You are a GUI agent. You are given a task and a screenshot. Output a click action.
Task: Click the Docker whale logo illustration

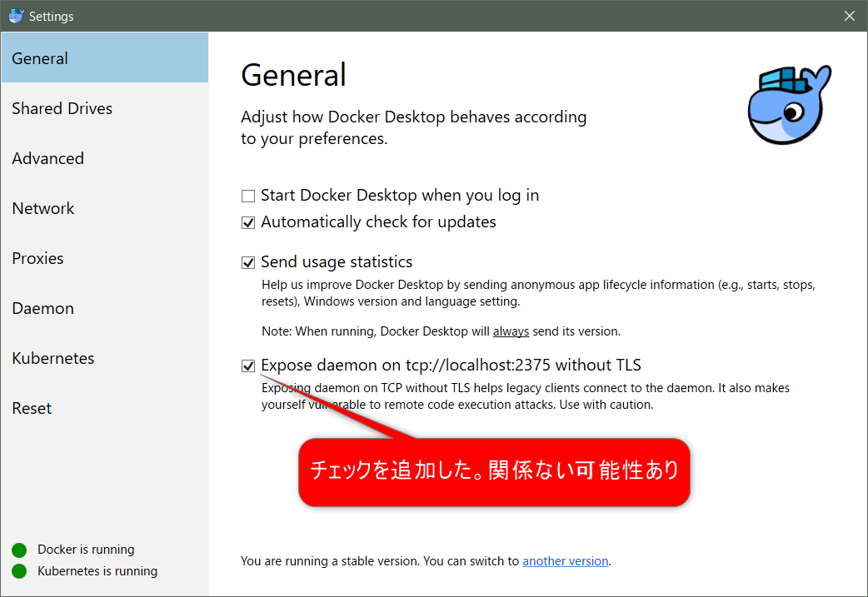(x=789, y=105)
